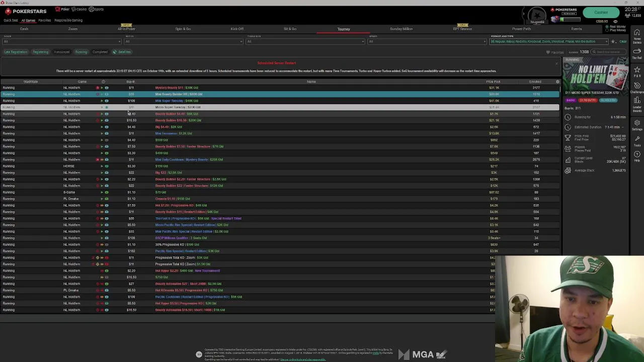The width and height of the screenshot is (644, 362).
Task: Click the saved filters star icon
Action: click(613, 42)
